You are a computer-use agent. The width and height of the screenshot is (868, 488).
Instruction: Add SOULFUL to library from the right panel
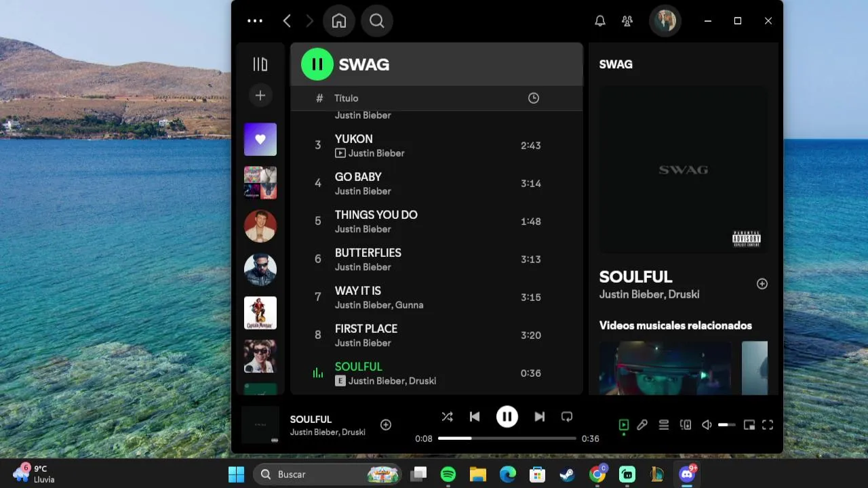click(x=762, y=284)
